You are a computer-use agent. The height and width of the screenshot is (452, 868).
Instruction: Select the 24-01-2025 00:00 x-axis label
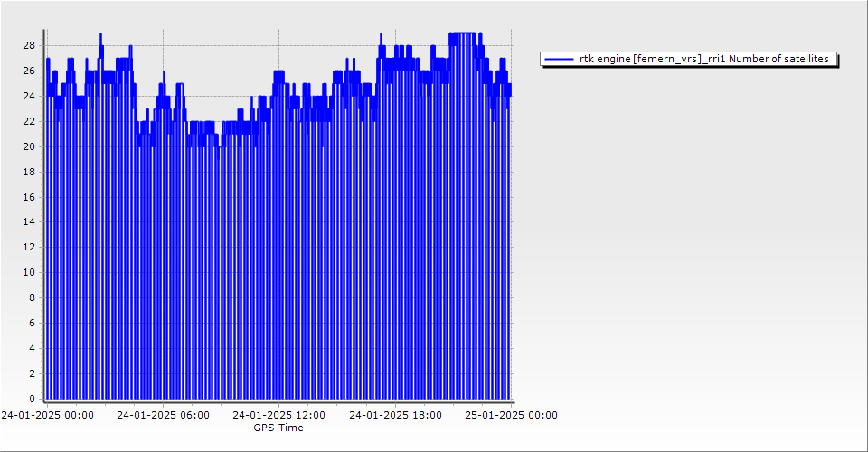(46, 416)
